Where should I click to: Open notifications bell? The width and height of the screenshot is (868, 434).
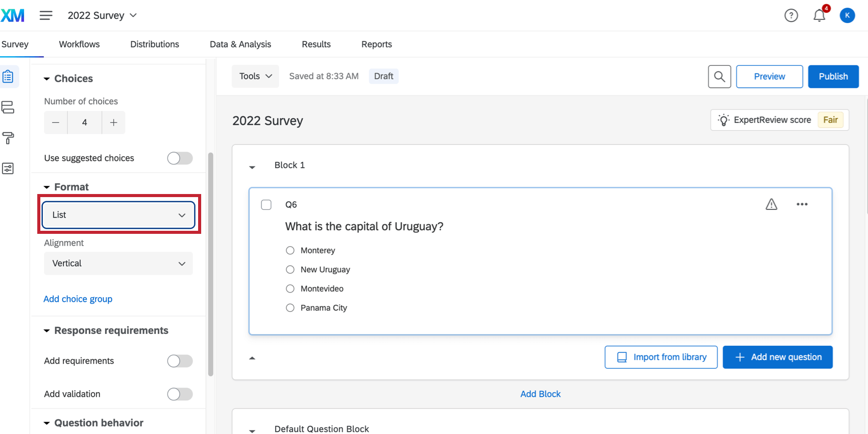pyautogui.click(x=819, y=16)
